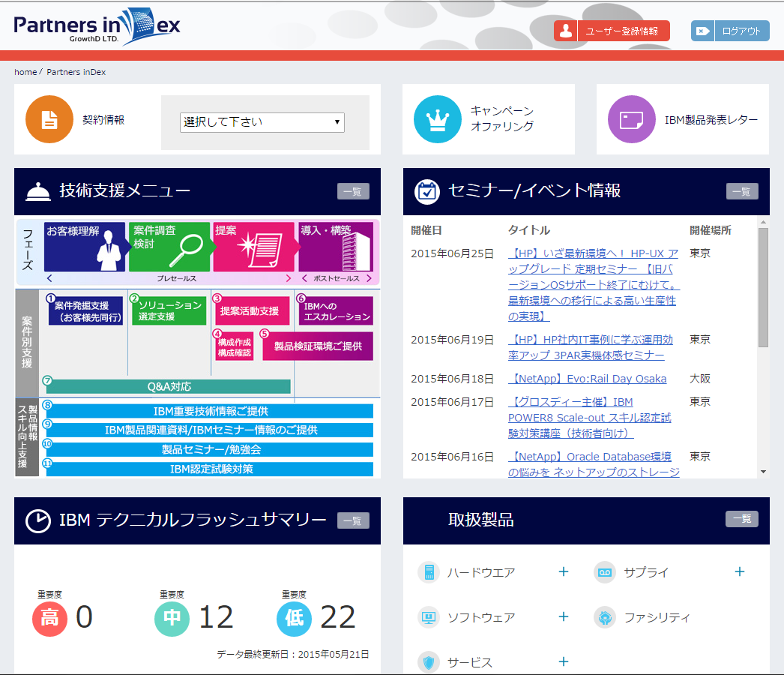Click the ファシリティ icon
784x675 pixels.
(x=605, y=617)
